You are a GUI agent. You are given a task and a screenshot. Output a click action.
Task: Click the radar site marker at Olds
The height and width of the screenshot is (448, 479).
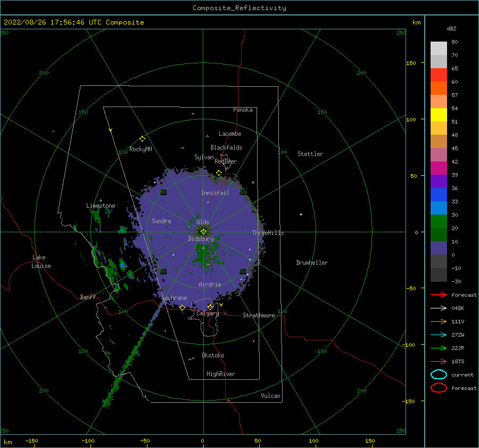click(x=203, y=232)
